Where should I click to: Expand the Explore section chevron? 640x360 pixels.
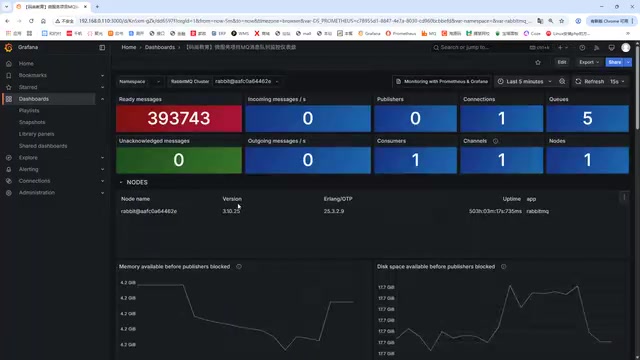click(x=102, y=158)
